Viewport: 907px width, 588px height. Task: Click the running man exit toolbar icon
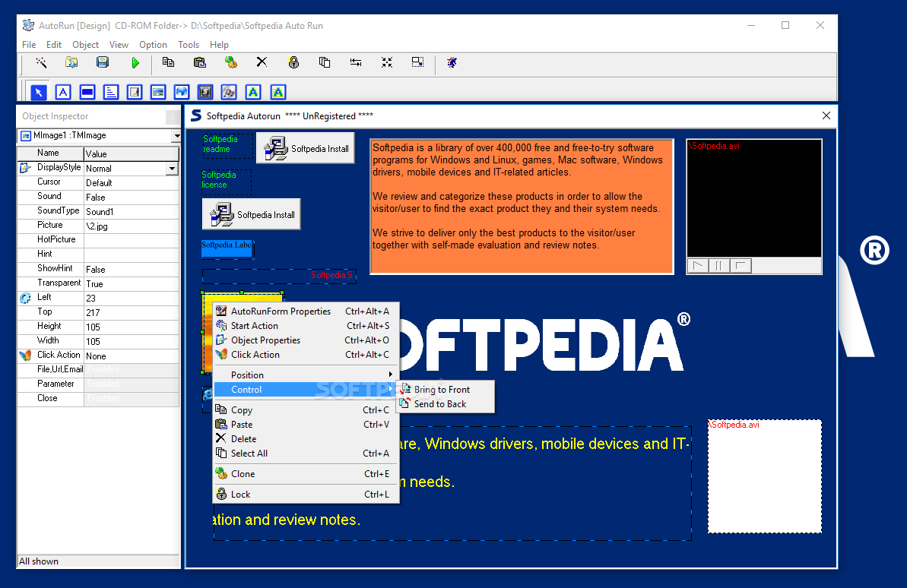[x=452, y=62]
